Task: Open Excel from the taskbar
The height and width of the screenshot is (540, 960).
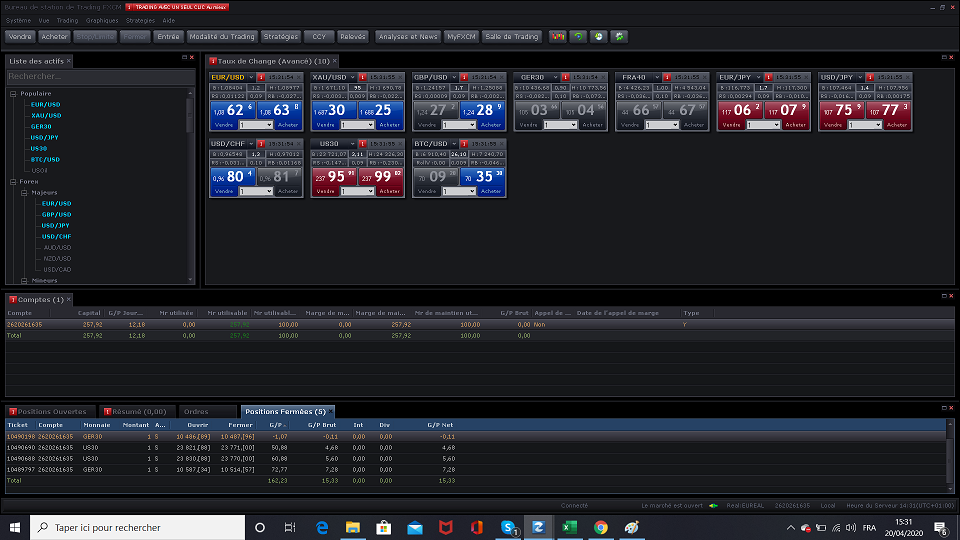Action: tap(569, 527)
